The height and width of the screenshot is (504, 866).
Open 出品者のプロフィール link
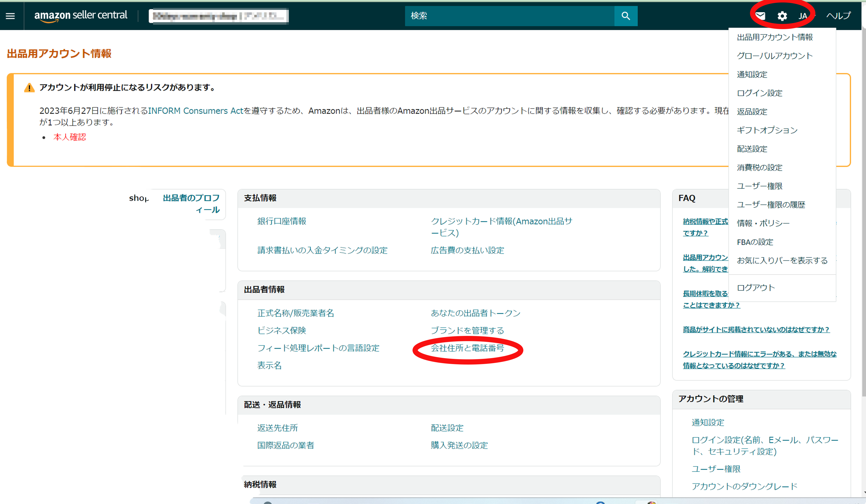(x=191, y=204)
